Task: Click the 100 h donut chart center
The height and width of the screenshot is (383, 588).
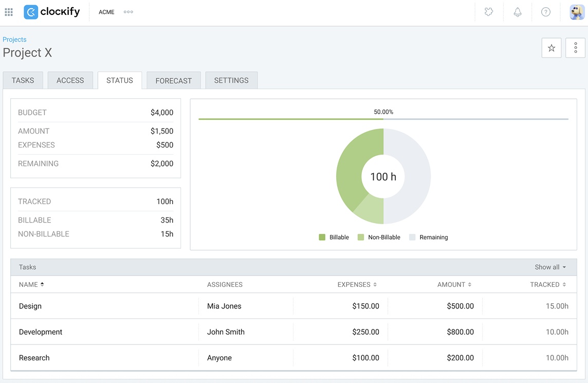Action: (383, 176)
